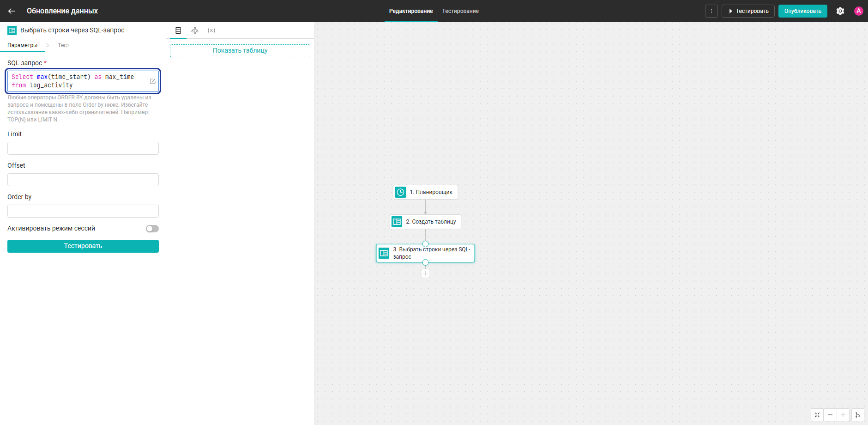Click the Limit input field
Viewport: 868px width, 425px height.
83,148
